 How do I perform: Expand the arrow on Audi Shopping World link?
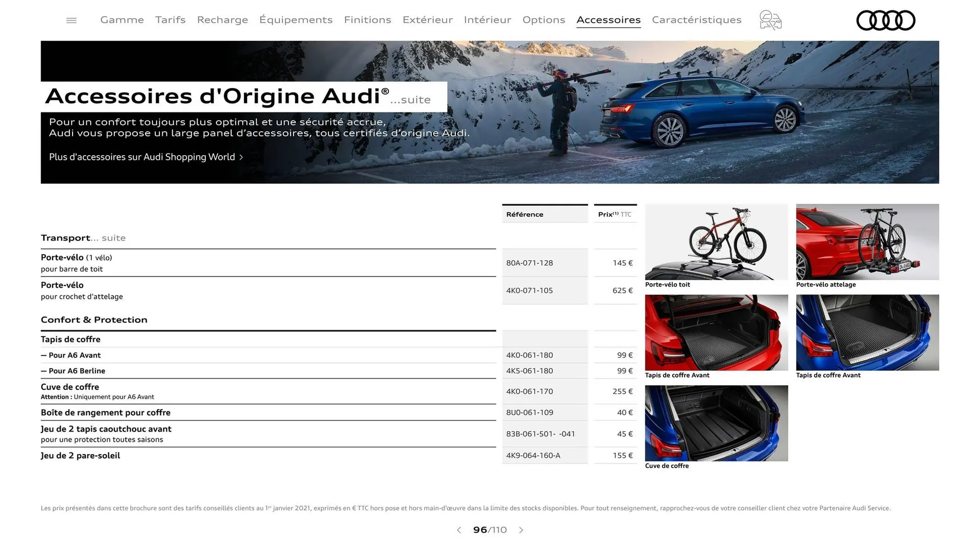pyautogui.click(x=241, y=157)
